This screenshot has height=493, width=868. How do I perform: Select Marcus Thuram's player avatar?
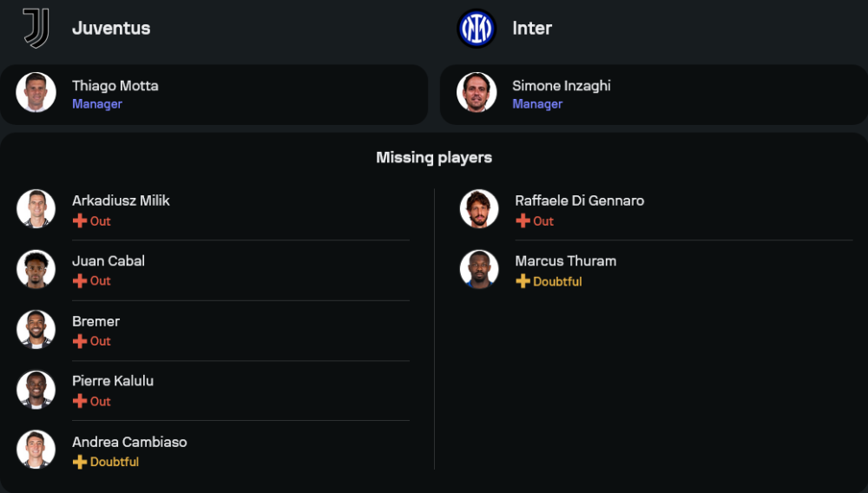(x=479, y=269)
